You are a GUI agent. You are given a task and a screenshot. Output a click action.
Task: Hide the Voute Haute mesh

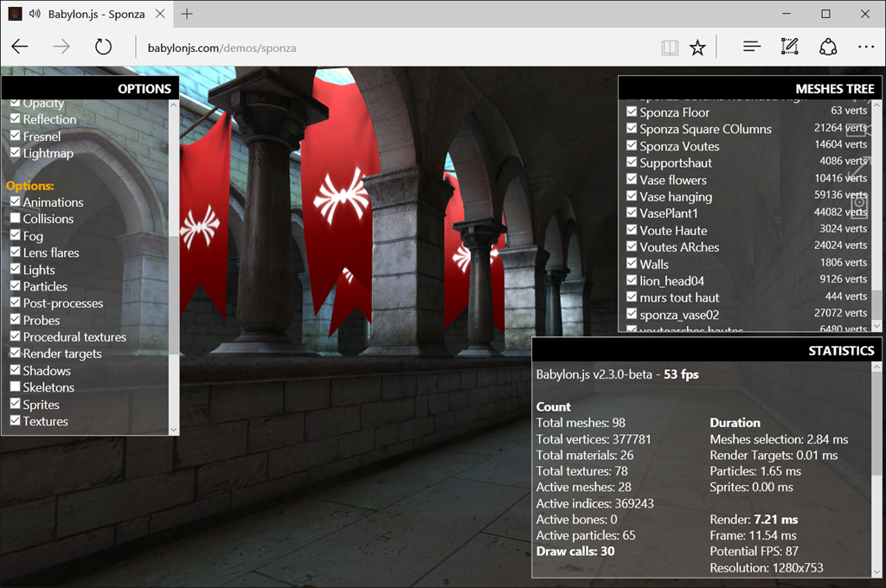click(x=632, y=230)
